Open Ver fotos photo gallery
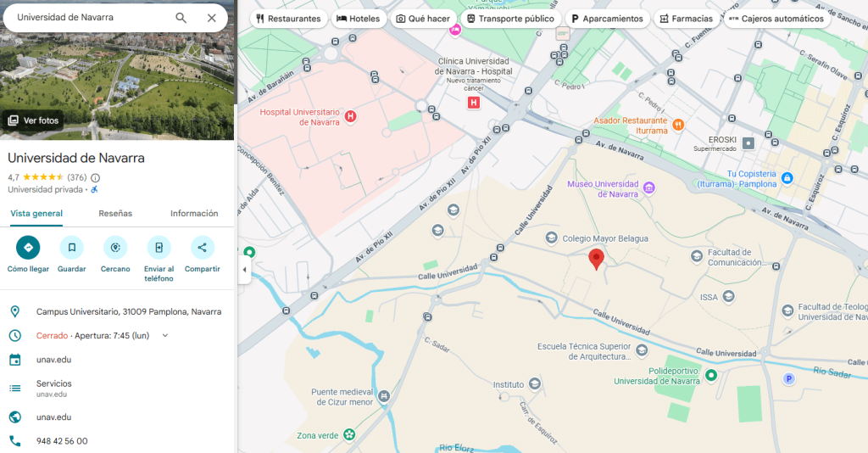 33,120
